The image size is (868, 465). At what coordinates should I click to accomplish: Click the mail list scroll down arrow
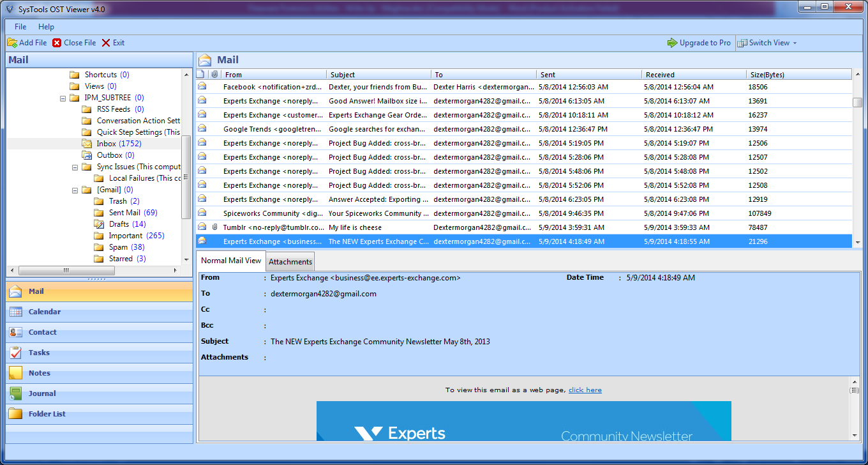point(857,243)
